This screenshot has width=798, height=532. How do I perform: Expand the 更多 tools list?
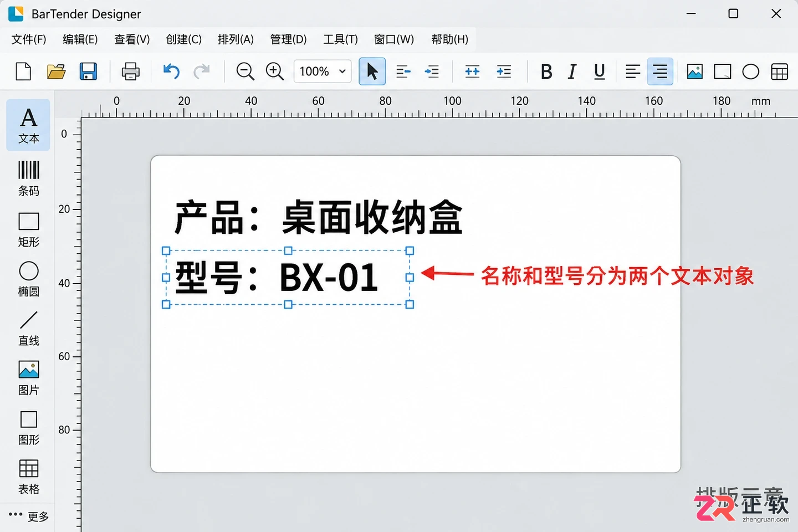pyautogui.click(x=29, y=516)
